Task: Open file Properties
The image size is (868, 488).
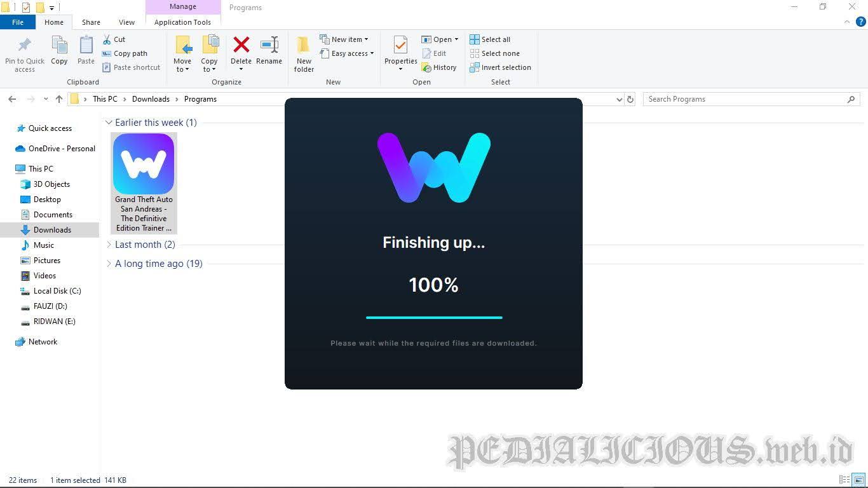Action: pos(400,54)
